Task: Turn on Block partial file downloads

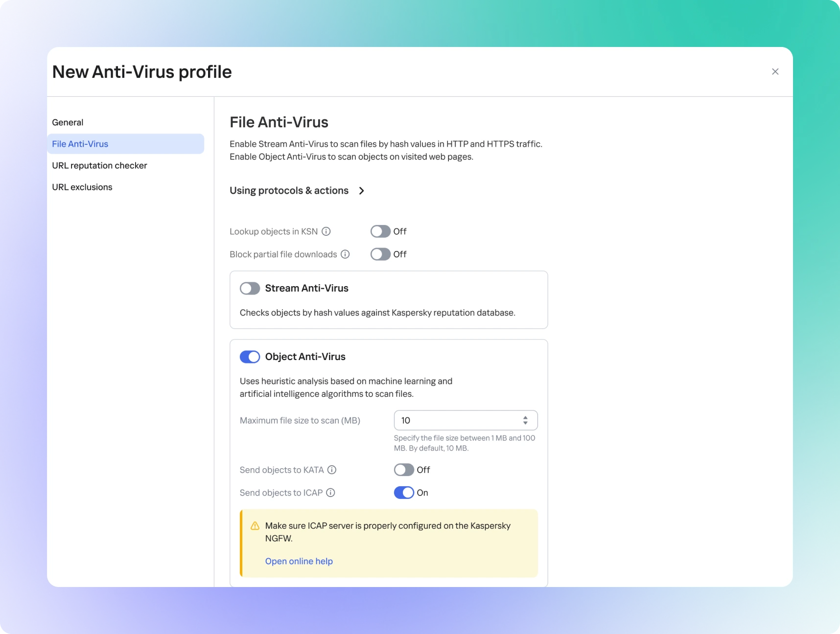Action: click(x=380, y=254)
